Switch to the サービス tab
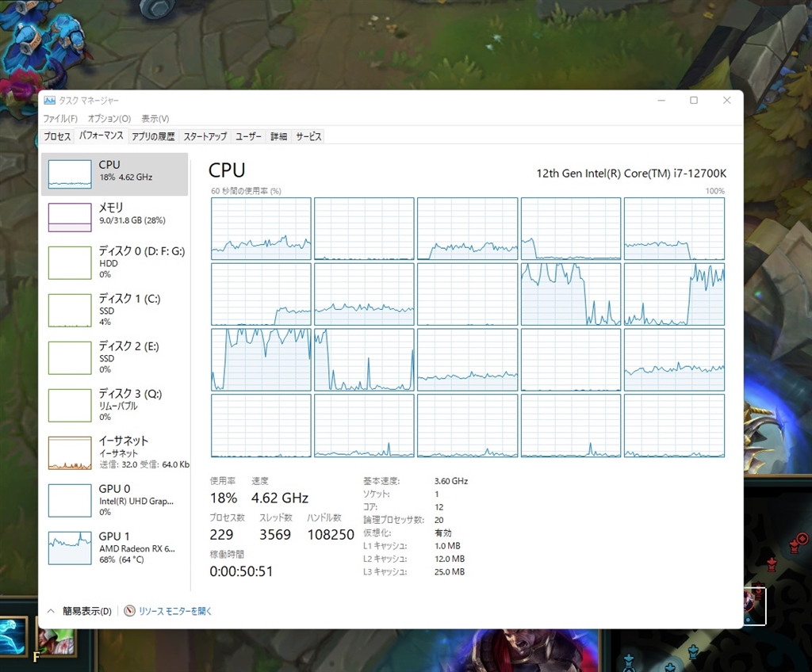Image resolution: width=812 pixels, height=672 pixels. coord(308,136)
